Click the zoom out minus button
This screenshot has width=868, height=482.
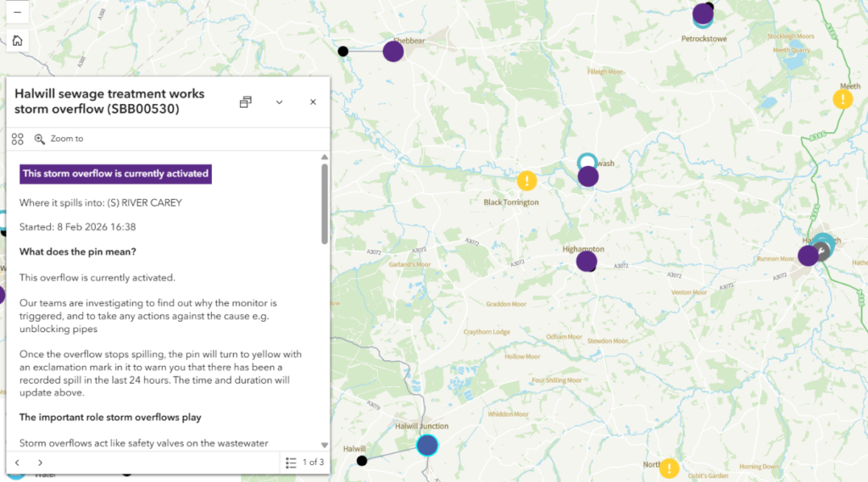click(17, 12)
